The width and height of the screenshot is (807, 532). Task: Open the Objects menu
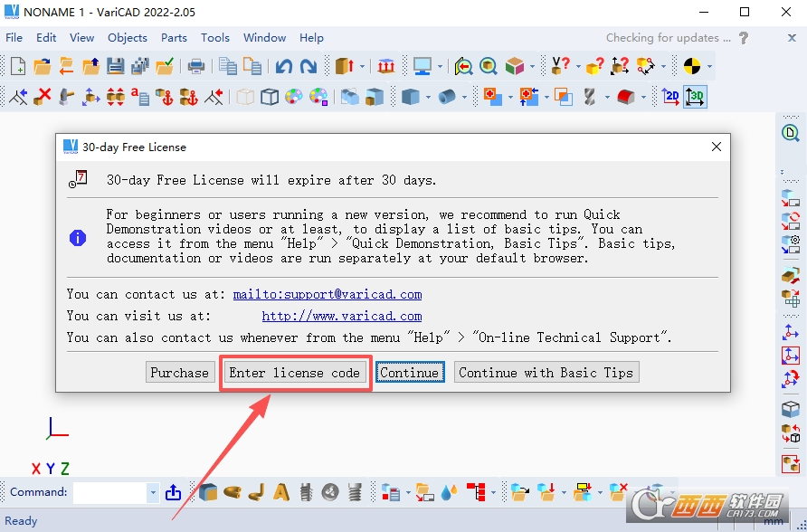point(128,38)
